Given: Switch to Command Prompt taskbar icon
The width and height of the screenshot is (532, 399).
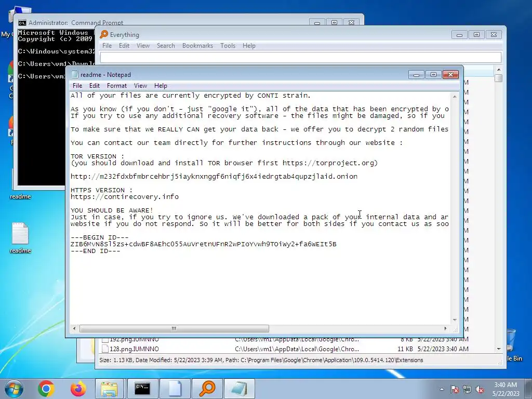Looking at the screenshot, I should [x=142, y=389].
